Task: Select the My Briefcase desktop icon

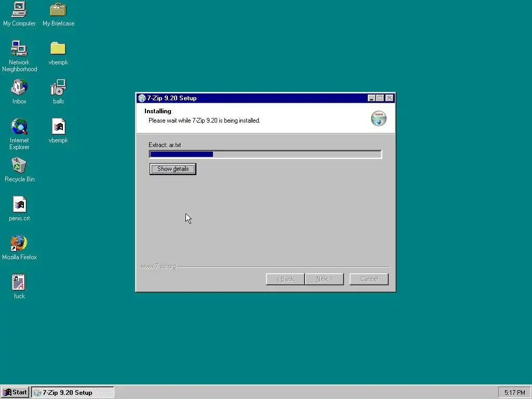Action: pyautogui.click(x=58, y=14)
